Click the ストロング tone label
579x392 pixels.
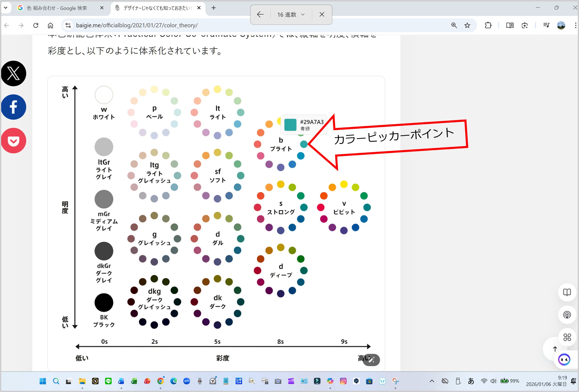(281, 212)
